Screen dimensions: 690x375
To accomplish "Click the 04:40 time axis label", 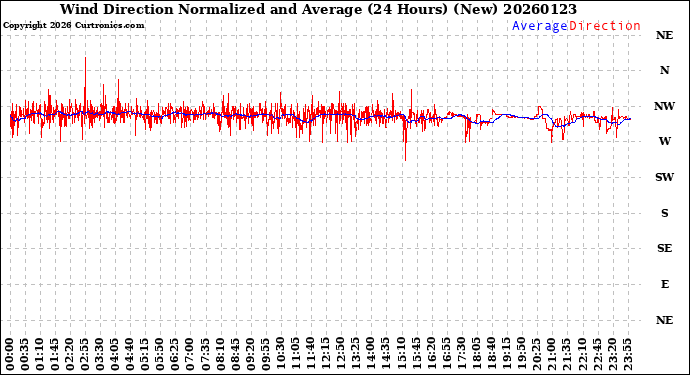I will (x=131, y=354).
